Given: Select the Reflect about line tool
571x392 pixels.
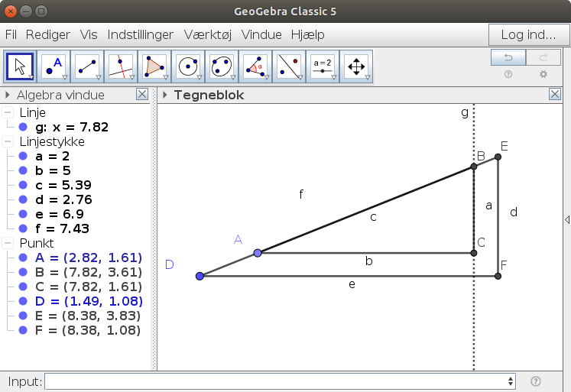Looking at the screenshot, I should 289,66.
